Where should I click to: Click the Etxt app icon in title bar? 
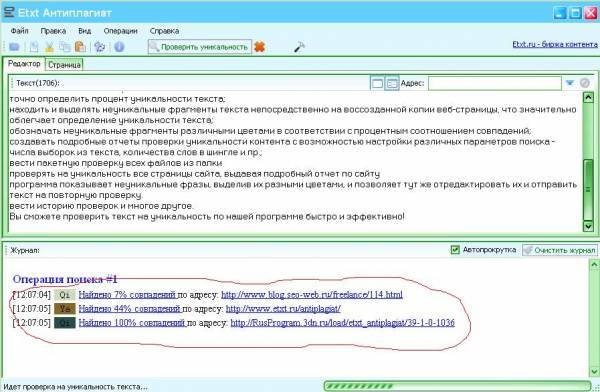8,12
